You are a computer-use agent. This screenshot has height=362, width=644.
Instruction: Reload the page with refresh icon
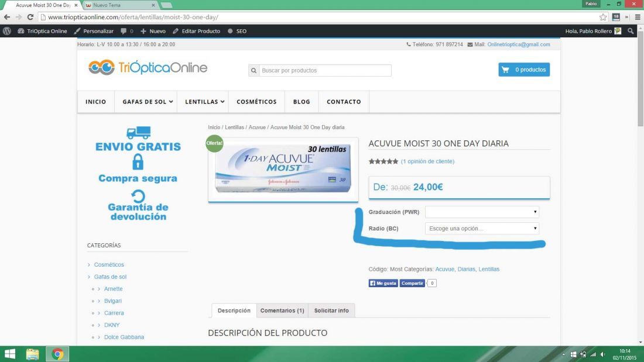(x=30, y=17)
